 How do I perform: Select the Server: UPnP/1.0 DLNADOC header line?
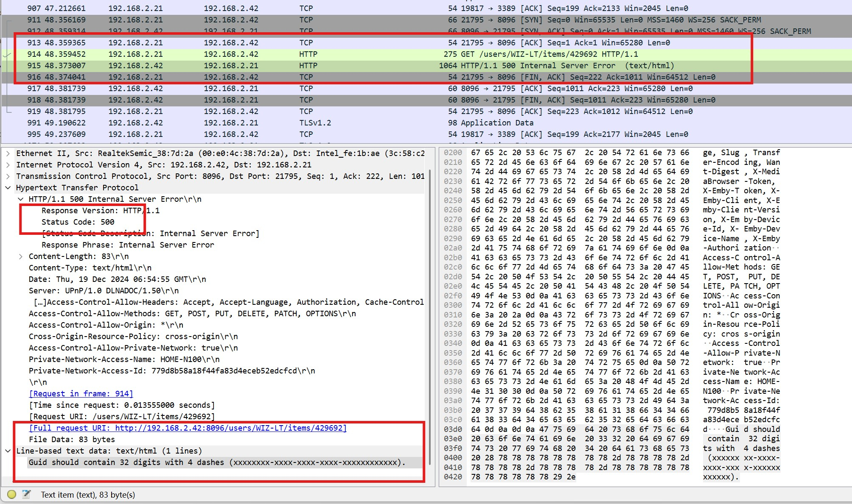point(104,291)
